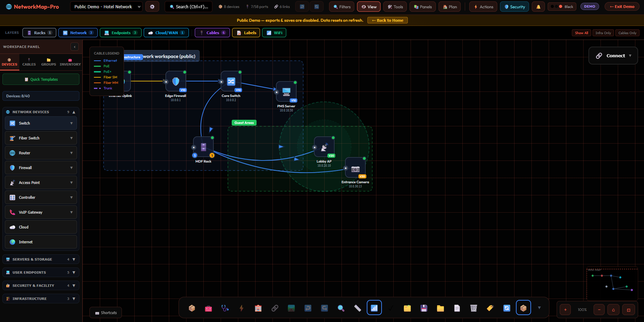Screen dimensions: 644x322
Task: Click the undo arrow in bottom toolbar
Action: tap(308, 308)
